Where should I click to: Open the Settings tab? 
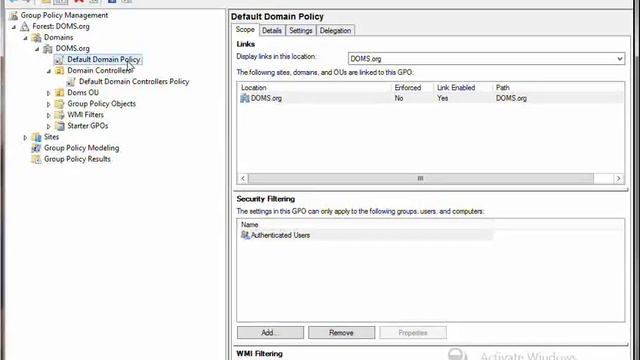point(301,31)
